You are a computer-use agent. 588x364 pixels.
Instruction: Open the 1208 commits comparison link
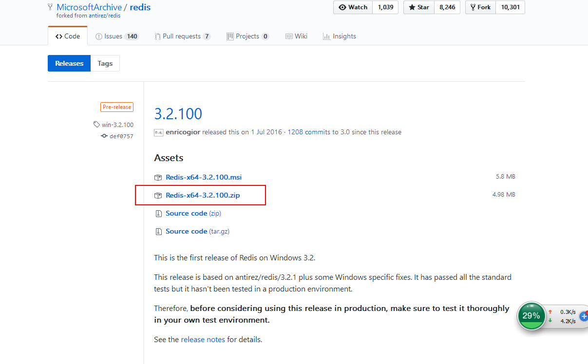pyautogui.click(x=309, y=132)
